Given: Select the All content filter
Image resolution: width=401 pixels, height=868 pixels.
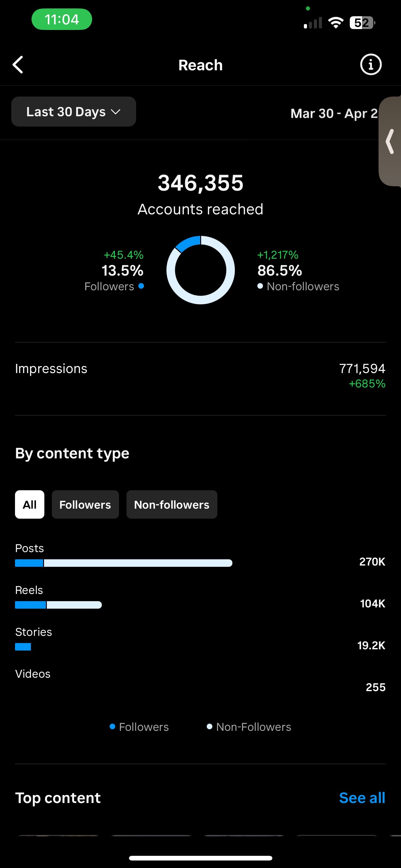Looking at the screenshot, I should 30,504.
